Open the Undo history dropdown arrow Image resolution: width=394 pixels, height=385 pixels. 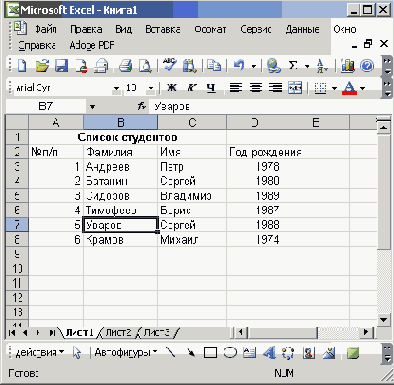coord(254,66)
